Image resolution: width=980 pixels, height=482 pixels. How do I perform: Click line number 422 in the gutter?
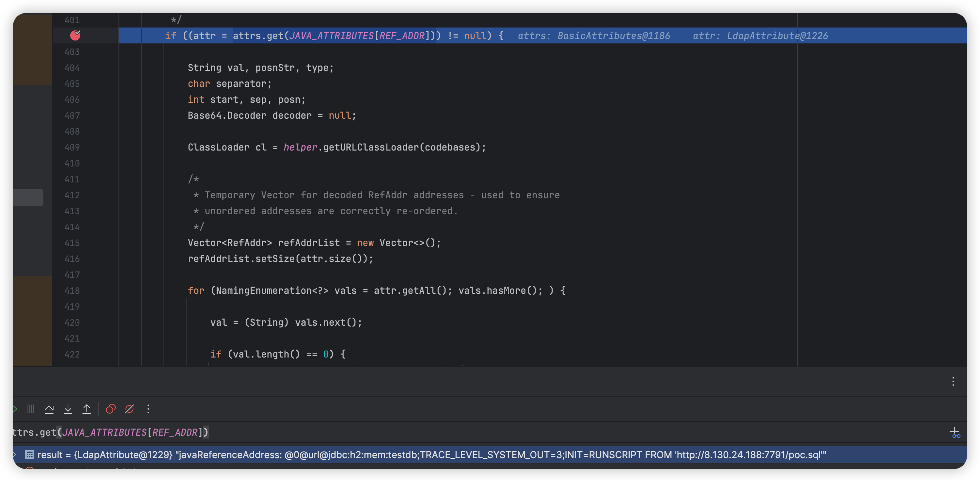(72, 355)
